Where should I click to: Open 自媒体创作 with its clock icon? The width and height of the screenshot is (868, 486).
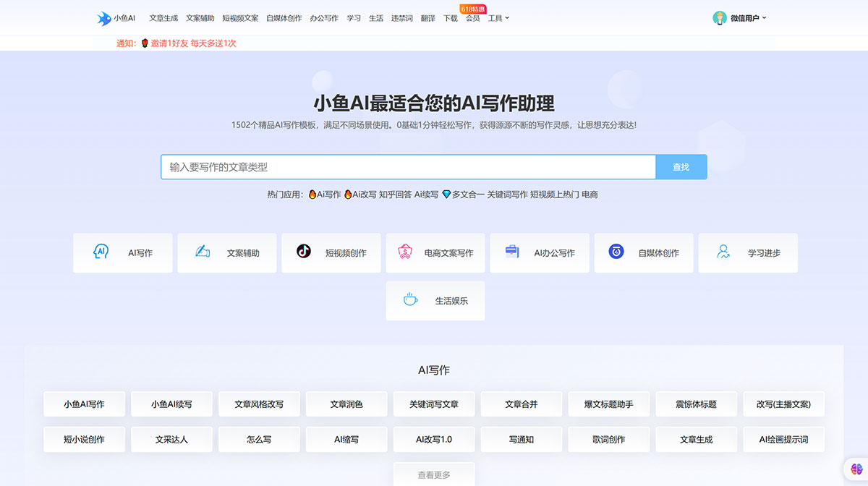click(616, 252)
